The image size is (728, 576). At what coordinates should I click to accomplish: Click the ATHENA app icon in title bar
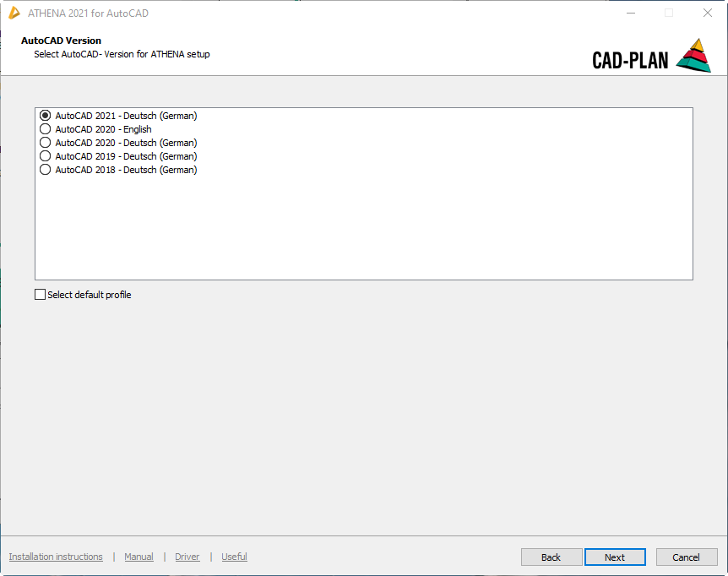tap(14, 13)
